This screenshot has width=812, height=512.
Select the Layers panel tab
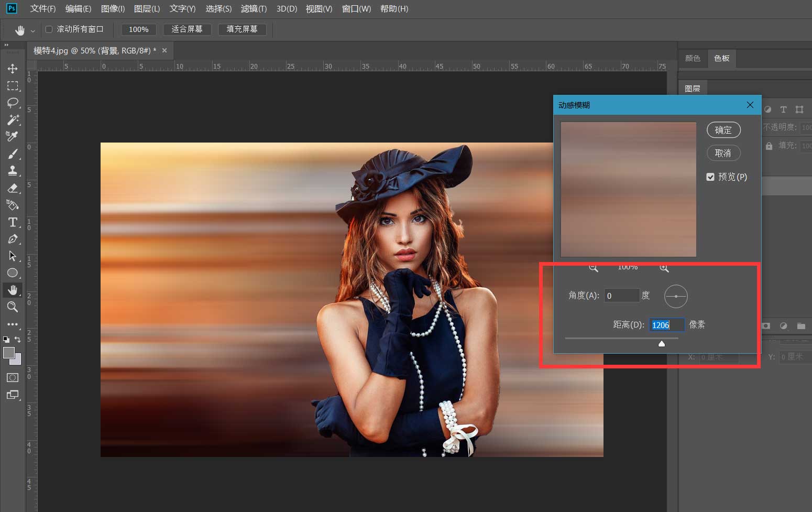tap(692, 89)
